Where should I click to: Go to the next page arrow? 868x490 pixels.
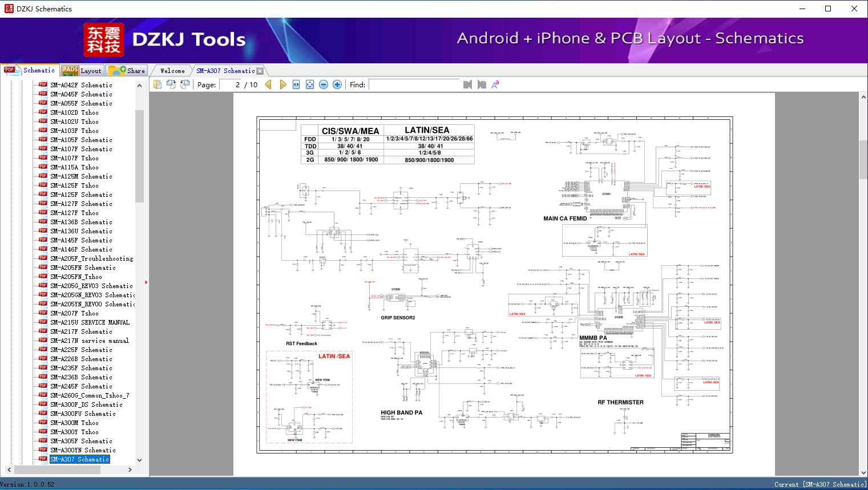(x=282, y=84)
